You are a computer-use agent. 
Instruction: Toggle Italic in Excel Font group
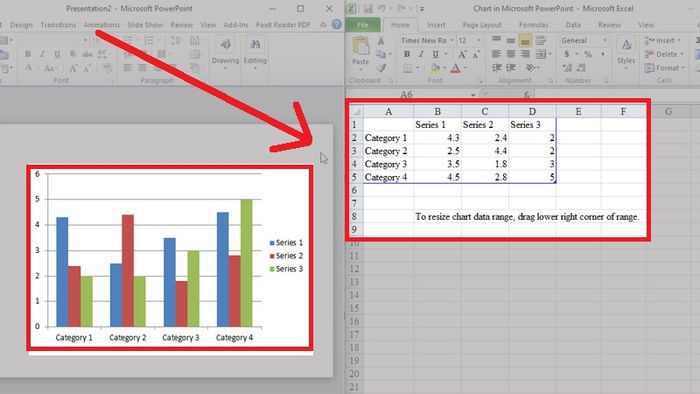pos(421,54)
